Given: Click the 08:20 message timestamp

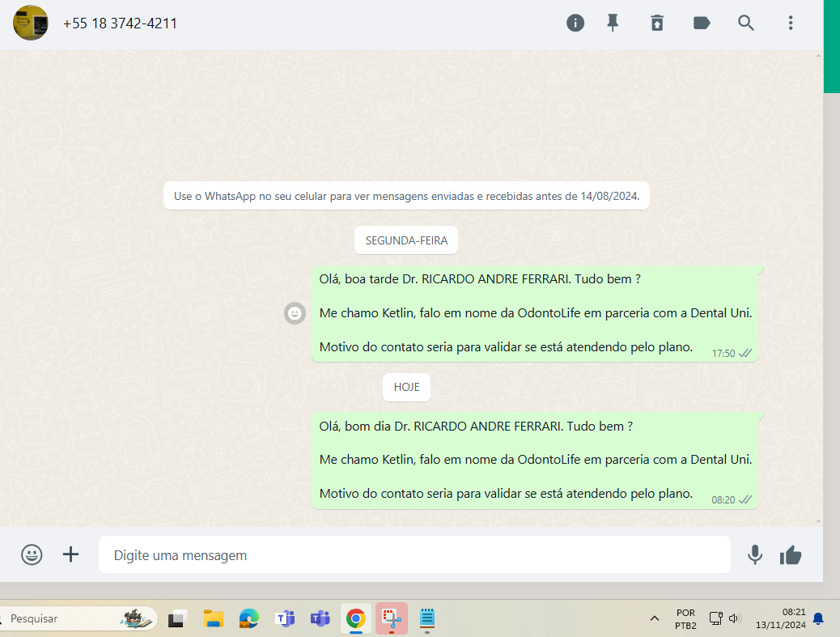Looking at the screenshot, I should tap(723, 500).
